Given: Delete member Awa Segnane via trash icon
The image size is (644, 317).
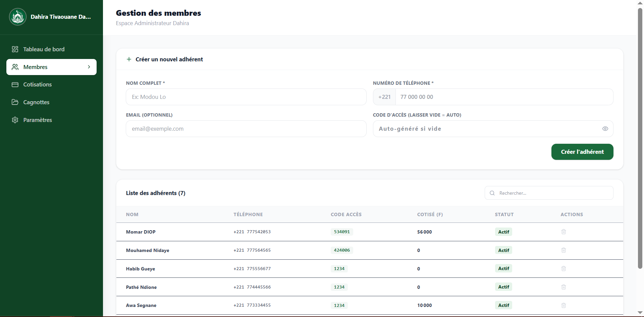Looking at the screenshot, I should (563, 305).
